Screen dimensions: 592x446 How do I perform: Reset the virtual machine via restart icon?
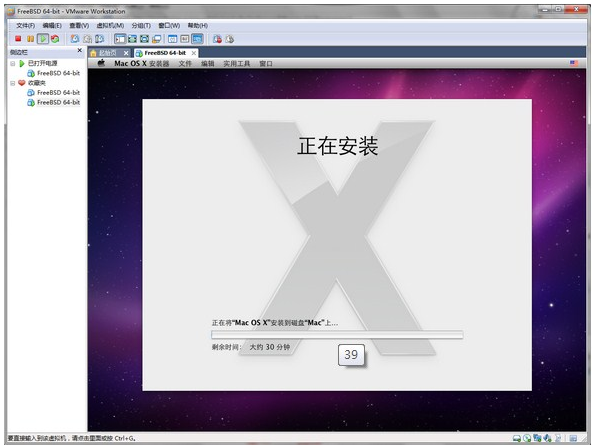click(55, 39)
